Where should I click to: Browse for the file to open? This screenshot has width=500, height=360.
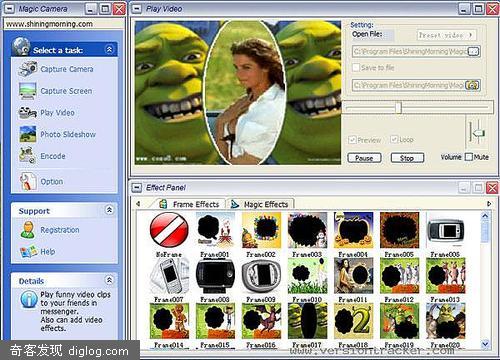(x=473, y=51)
